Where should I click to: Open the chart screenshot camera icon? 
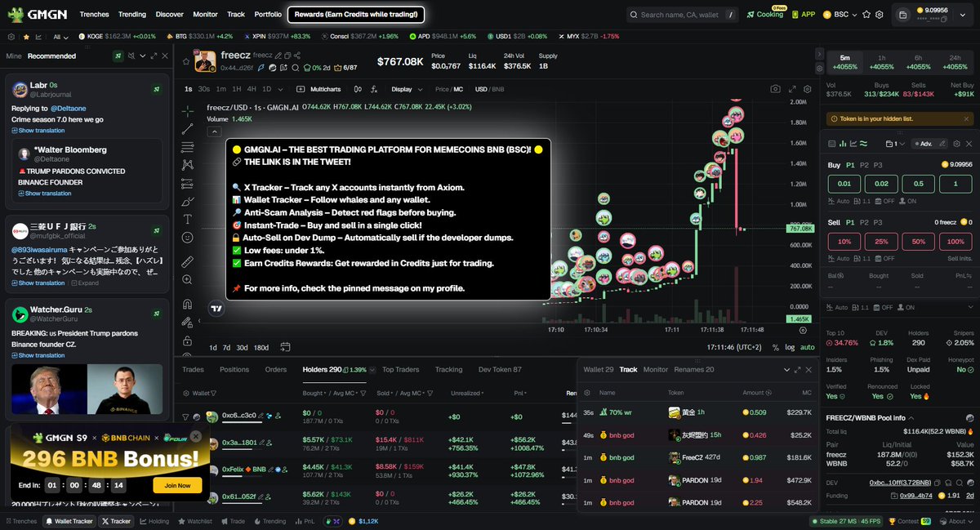tap(775, 89)
